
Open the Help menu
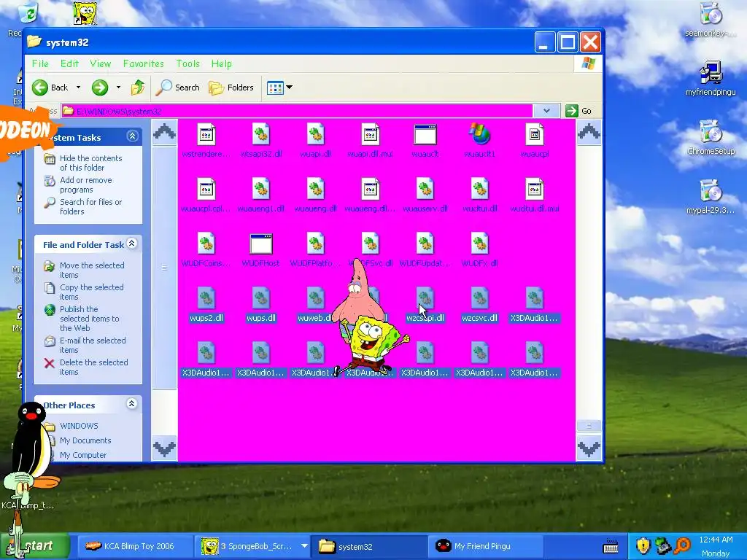pos(222,63)
